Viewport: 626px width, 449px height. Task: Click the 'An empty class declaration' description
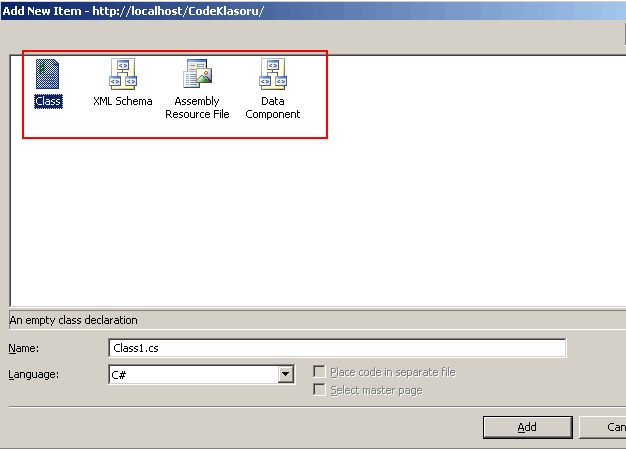[73, 320]
